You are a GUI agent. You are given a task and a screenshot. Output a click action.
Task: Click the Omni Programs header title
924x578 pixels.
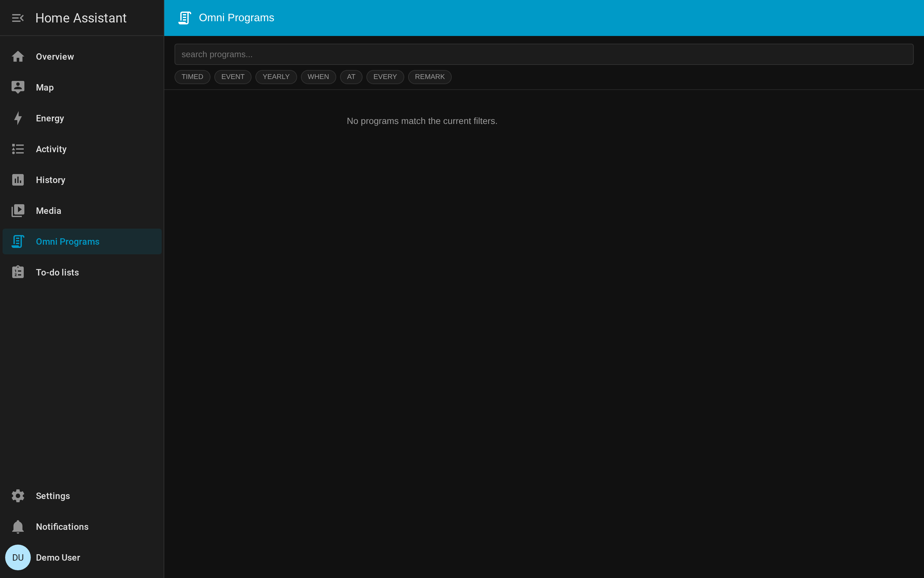click(237, 18)
